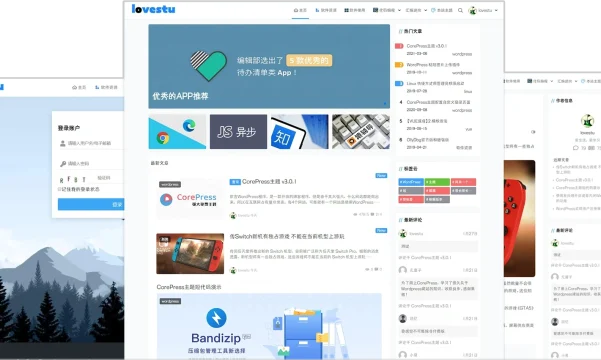Image resolution: width=601 pixels, height=360 pixels.
Task: Click the Nintendo Switch article thumbnail
Action: pyautogui.click(x=190, y=253)
